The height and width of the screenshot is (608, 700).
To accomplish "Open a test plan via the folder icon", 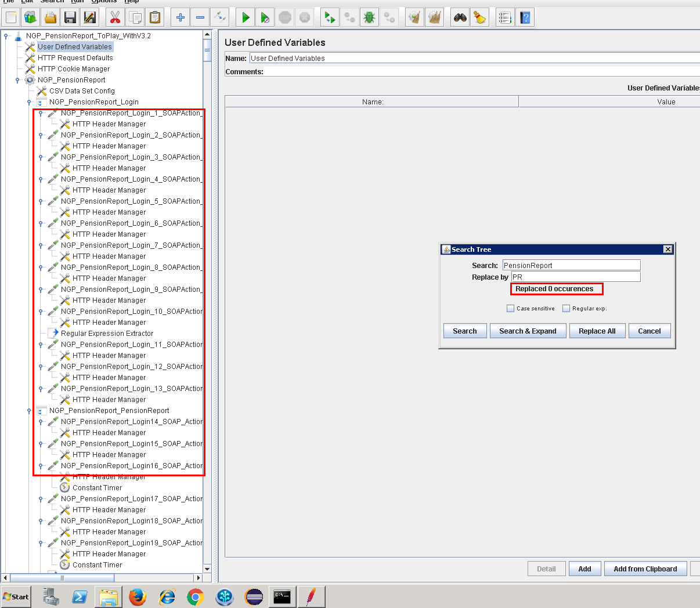I will 50,17.
